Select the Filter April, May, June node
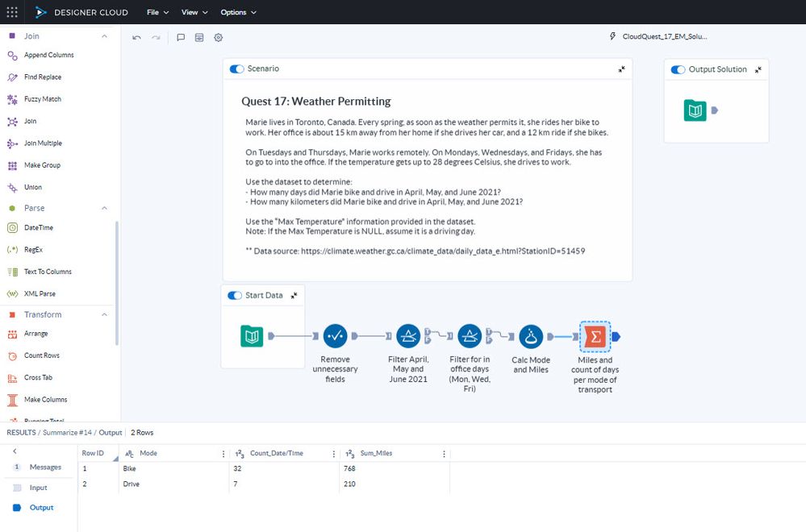Image resolution: width=806 pixels, height=532 pixels. [x=408, y=336]
